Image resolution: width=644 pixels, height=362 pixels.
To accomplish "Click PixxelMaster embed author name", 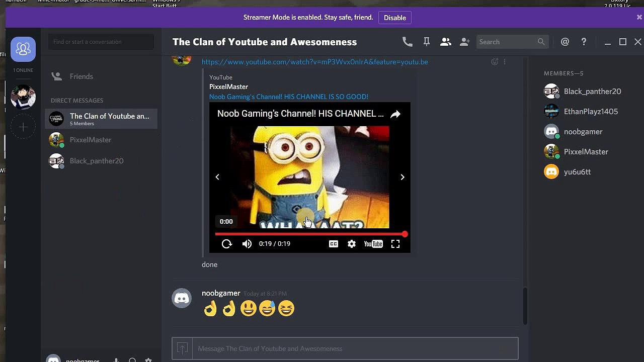I will coord(228,86).
